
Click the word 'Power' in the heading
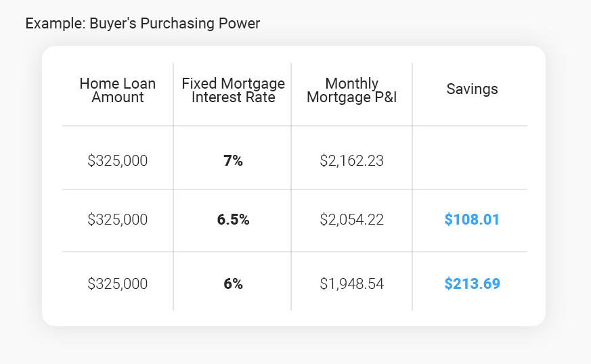click(240, 24)
